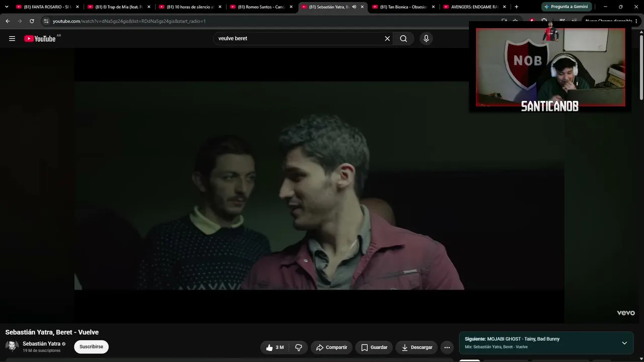This screenshot has width=644, height=362.
Task: Click the Suscribirse button
Action: click(91, 347)
